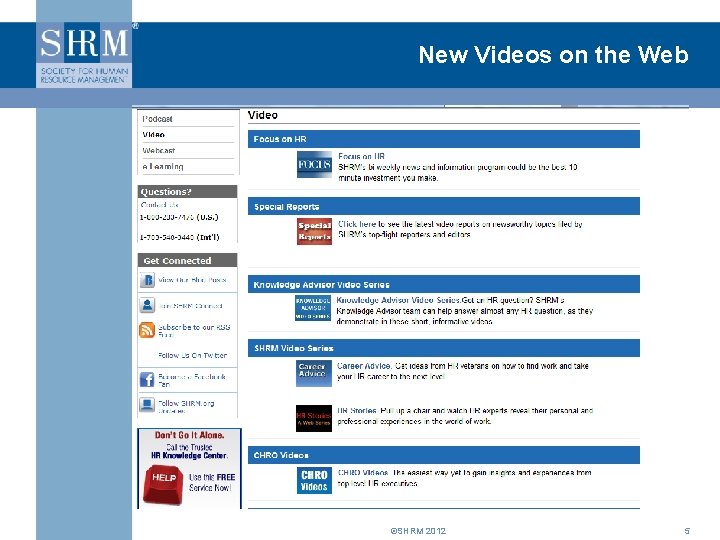This screenshot has width=720, height=540.
Task: Click the Video page title
Action: 263,115
